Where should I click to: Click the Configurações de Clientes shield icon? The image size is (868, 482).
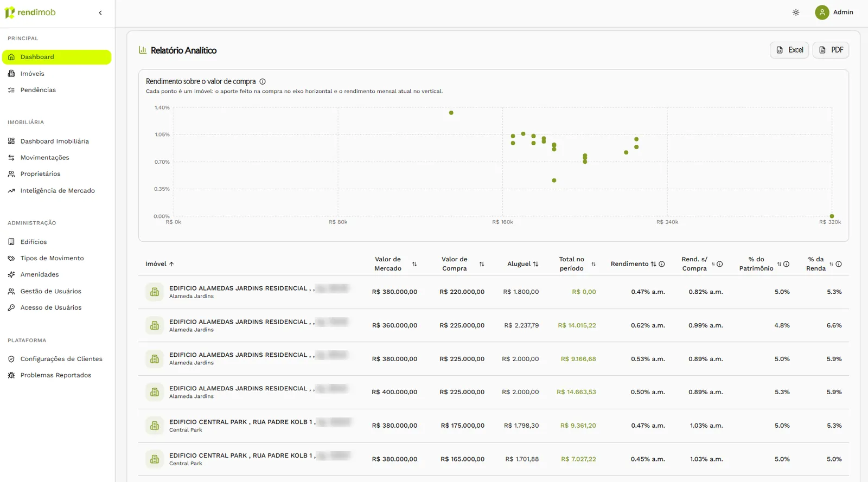point(11,359)
